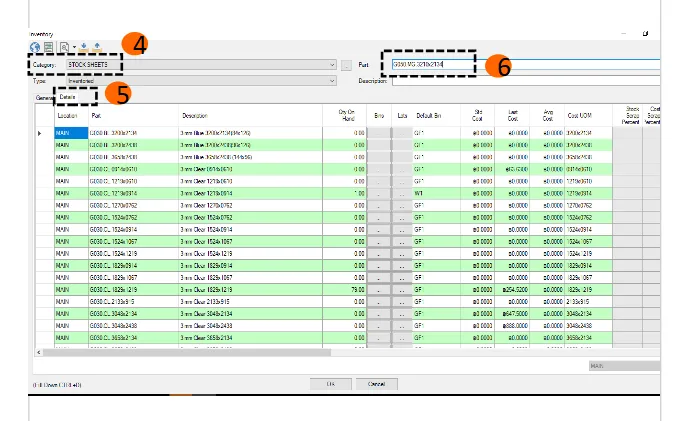Click the Default Bin cell showing W1
This screenshot has width=677, height=421.
(x=437, y=193)
